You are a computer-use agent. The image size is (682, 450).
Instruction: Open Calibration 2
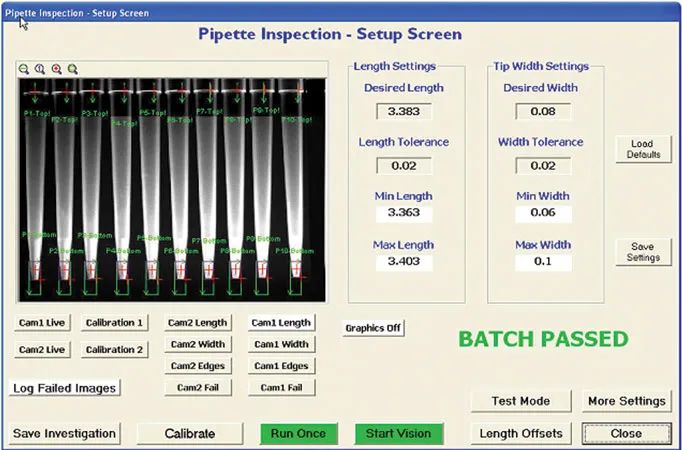(x=114, y=350)
